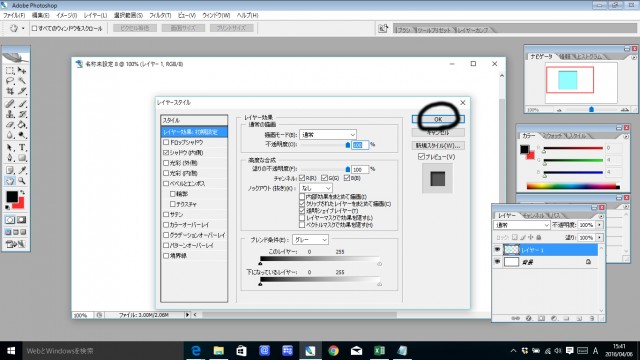Select the Slice tool
This screenshot has height=360, width=640.
pos(22,91)
